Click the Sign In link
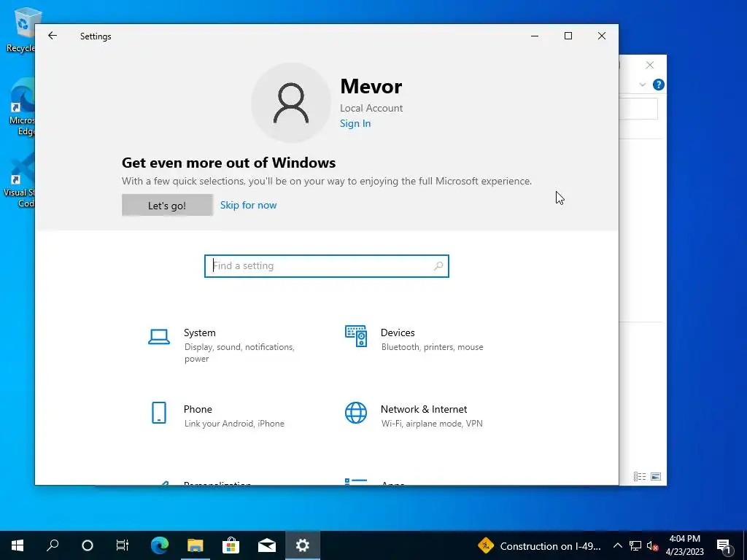747x560 pixels. click(355, 123)
